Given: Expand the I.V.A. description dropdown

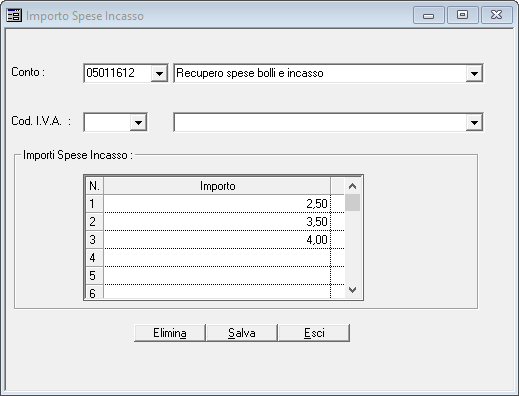Looking at the screenshot, I should (x=474, y=122).
